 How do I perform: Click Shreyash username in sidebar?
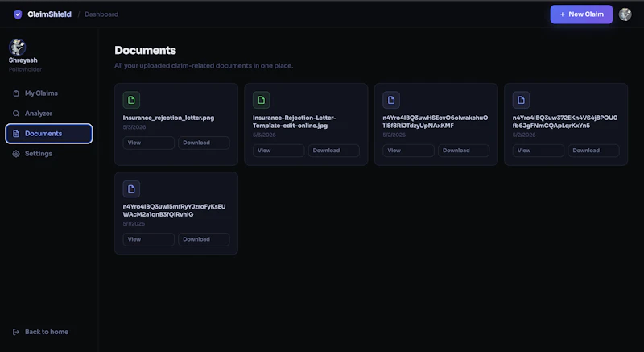pyautogui.click(x=23, y=60)
